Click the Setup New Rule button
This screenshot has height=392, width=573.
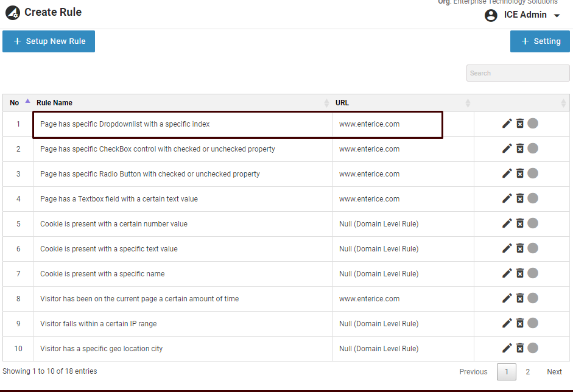pyautogui.click(x=49, y=41)
